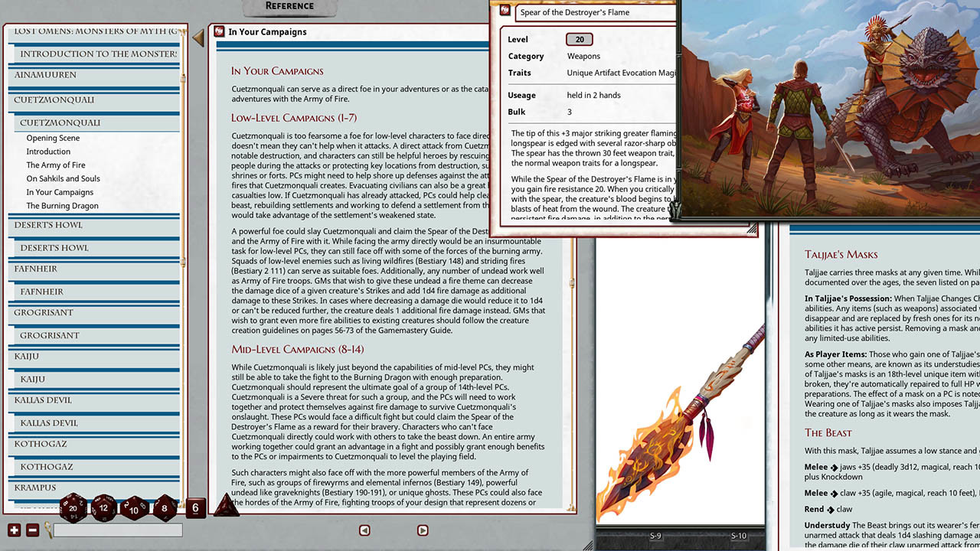Go to the previous reference page
The image size is (980, 551).
[x=364, y=530]
